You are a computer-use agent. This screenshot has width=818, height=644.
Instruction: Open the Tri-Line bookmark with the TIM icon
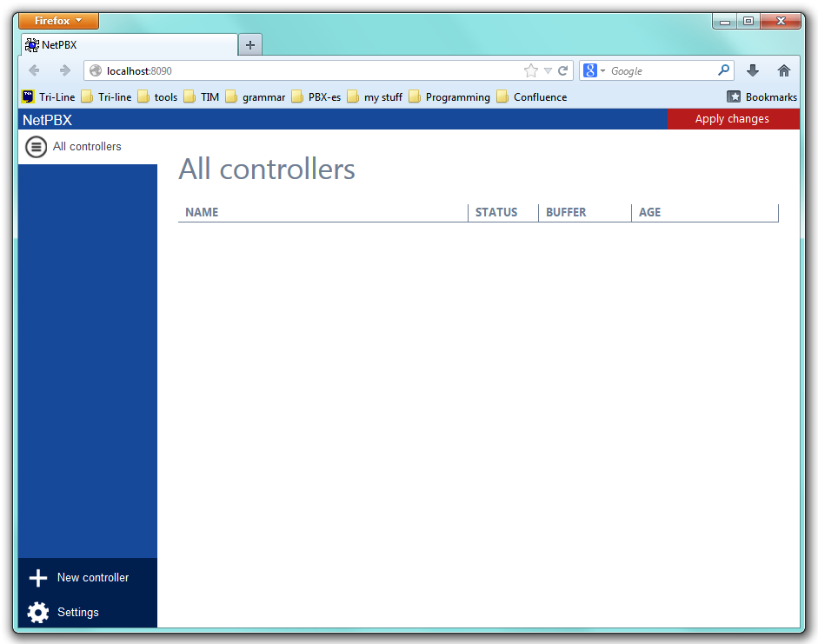click(49, 97)
